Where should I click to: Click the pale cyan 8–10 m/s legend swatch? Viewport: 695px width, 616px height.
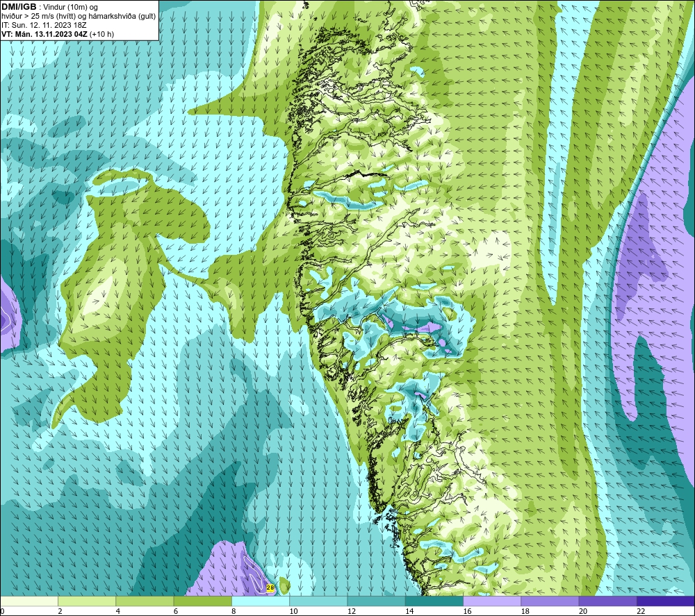point(261,601)
